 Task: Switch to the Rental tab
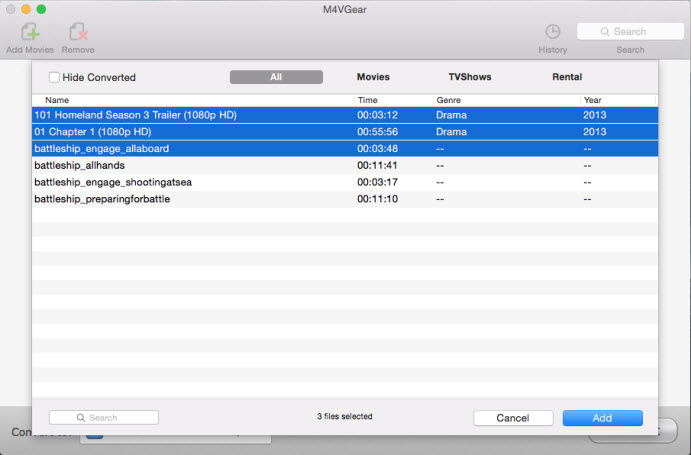pyautogui.click(x=567, y=77)
